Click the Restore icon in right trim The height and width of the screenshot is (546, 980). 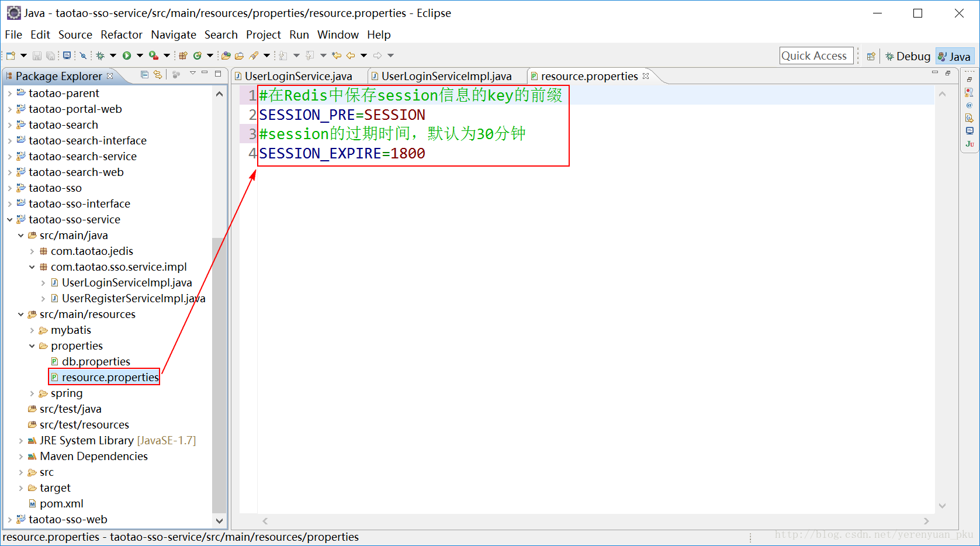click(969, 80)
